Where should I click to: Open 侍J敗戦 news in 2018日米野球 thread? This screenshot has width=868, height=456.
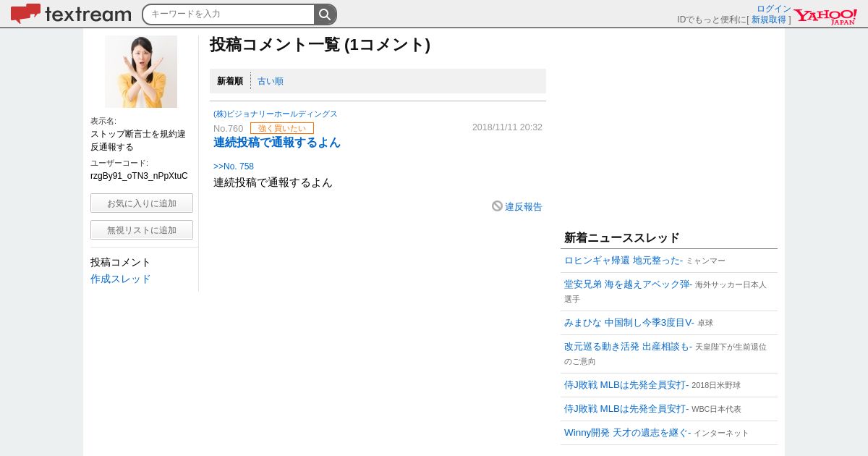(626, 385)
